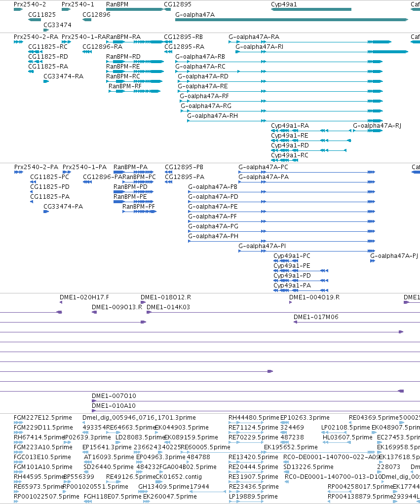Click protein G-oalpha47A-PJ
This screenshot has width=420, height=504.
click(x=394, y=256)
